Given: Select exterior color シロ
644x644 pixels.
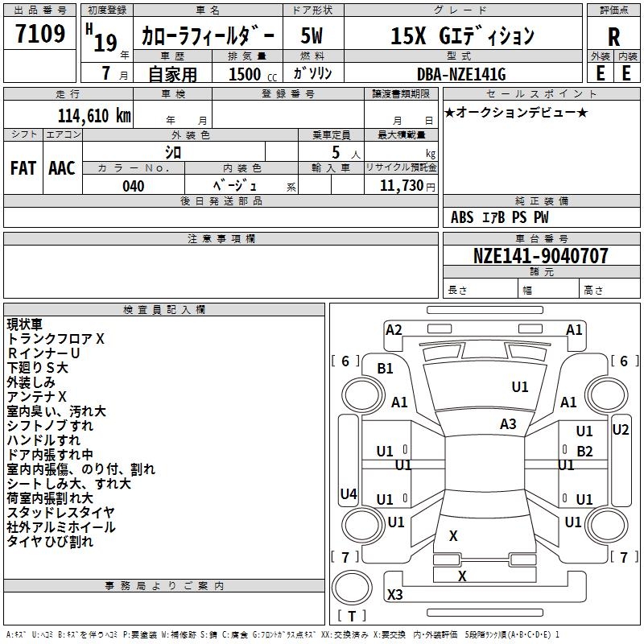Looking at the screenshot, I should 173,152.
